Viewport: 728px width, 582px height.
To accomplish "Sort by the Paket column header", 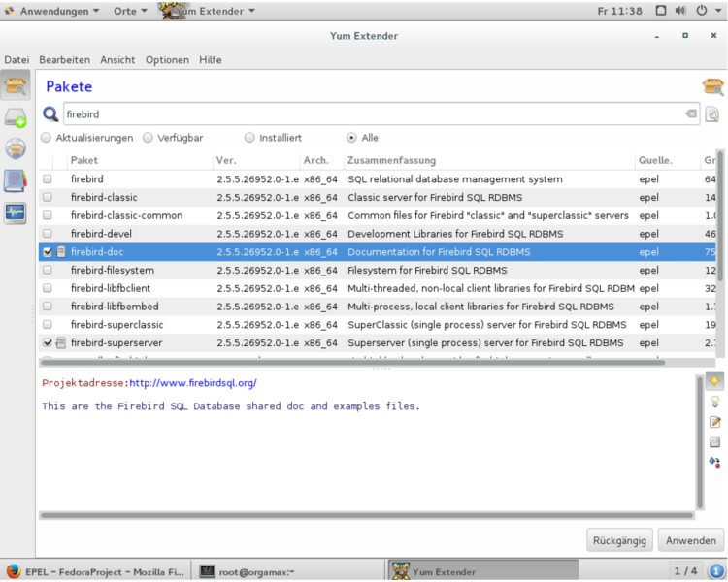I will (139, 161).
